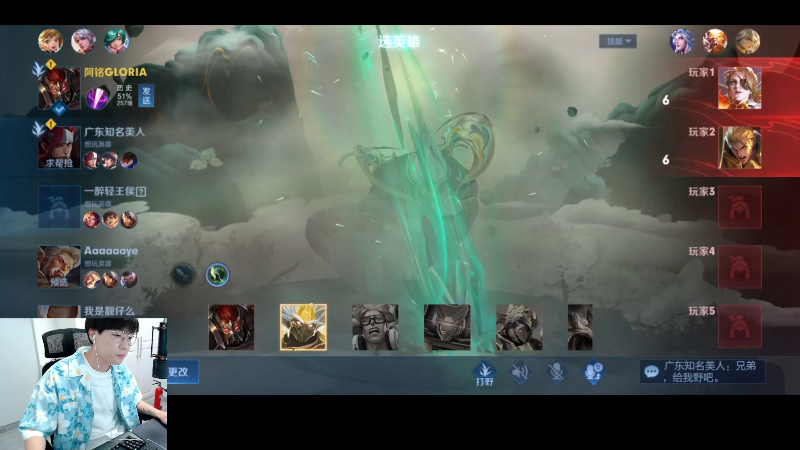The image size is (800, 450).
Task: Click the player name Aaaaaaye
Action: (x=111, y=251)
